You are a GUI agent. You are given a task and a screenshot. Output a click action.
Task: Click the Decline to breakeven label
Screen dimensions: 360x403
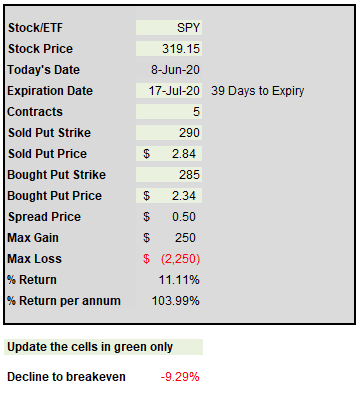click(66, 377)
